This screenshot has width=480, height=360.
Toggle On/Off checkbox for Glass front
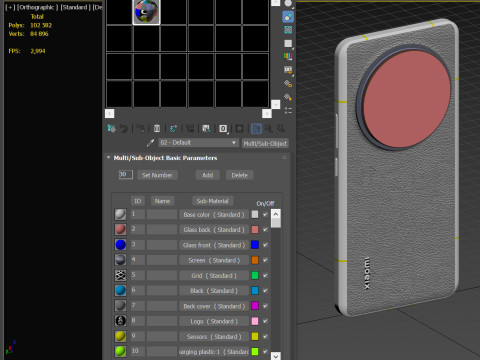(x=265, y=245)
